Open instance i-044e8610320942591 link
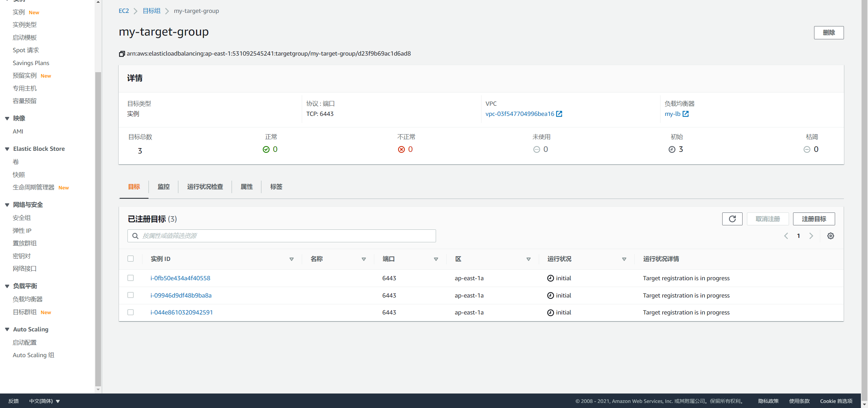This screenshot has width=868, height=408. 182,312
